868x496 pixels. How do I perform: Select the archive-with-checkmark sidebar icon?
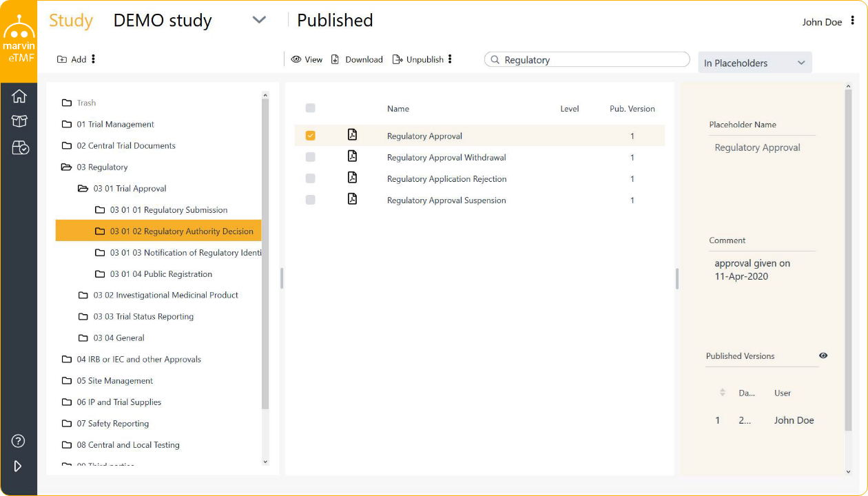point(19,147)
